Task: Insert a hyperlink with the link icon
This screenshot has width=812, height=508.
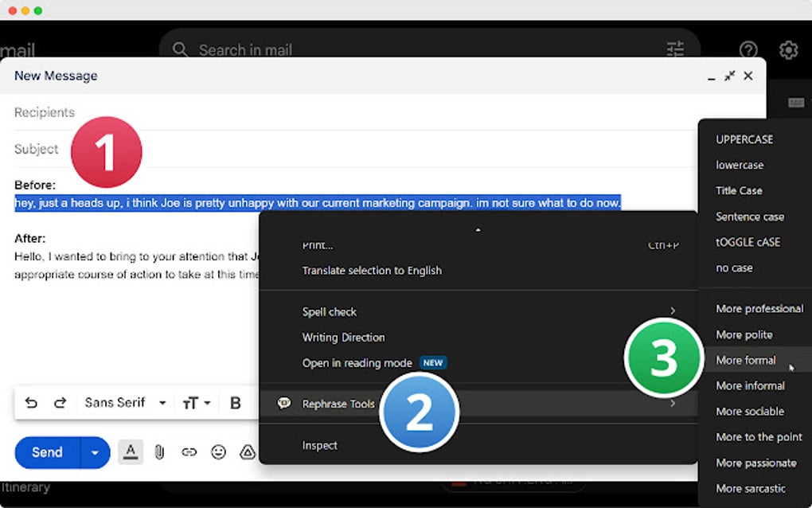Action: click(189, 451)
